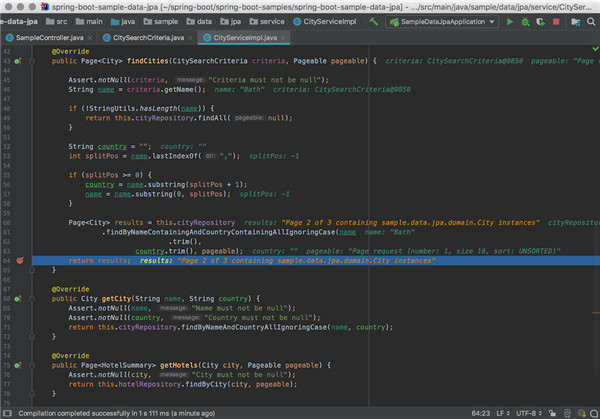Run SampleDataJpaApplication with green play button
This screenshot has height=419, width=600.
(x=510, y=19)
